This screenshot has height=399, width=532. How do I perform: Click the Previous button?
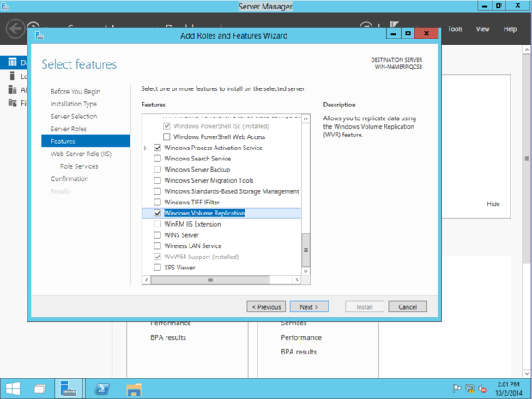point(266,306)
